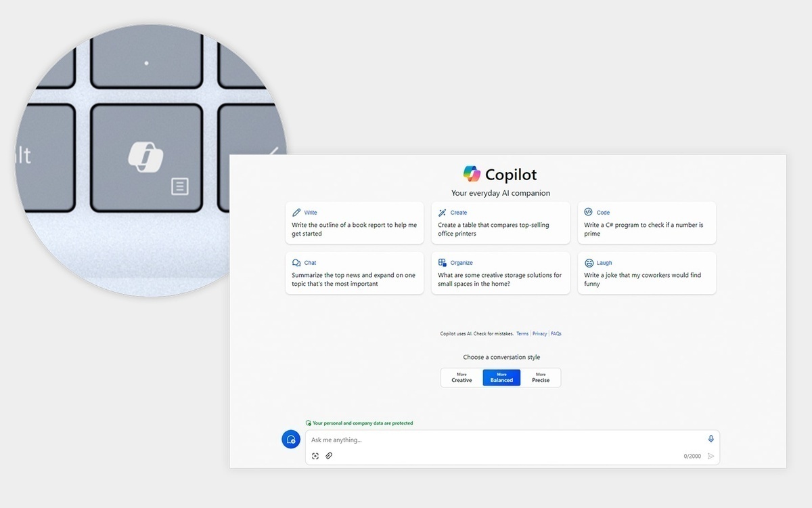Viewport: 812px width, 508px height.
Task: Click the green data protection shield icon
Action: click(x=309, y=423)
